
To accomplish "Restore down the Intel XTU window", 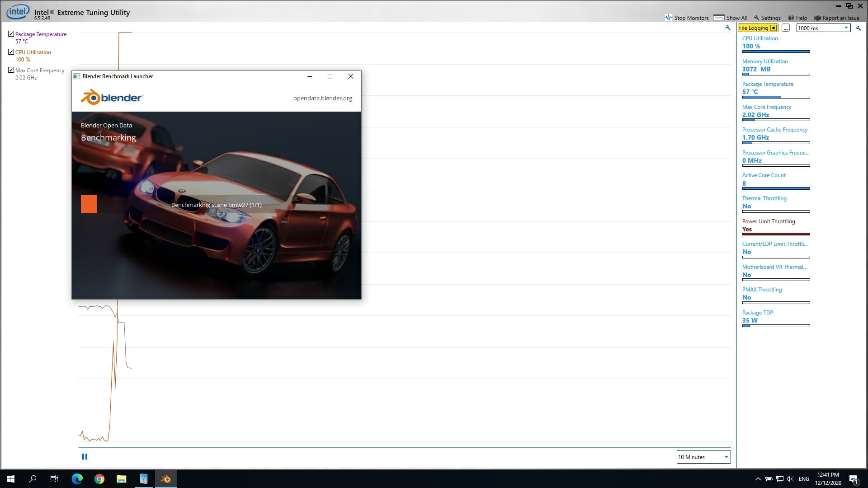I will pyautogui.click(x=849, y=6).
